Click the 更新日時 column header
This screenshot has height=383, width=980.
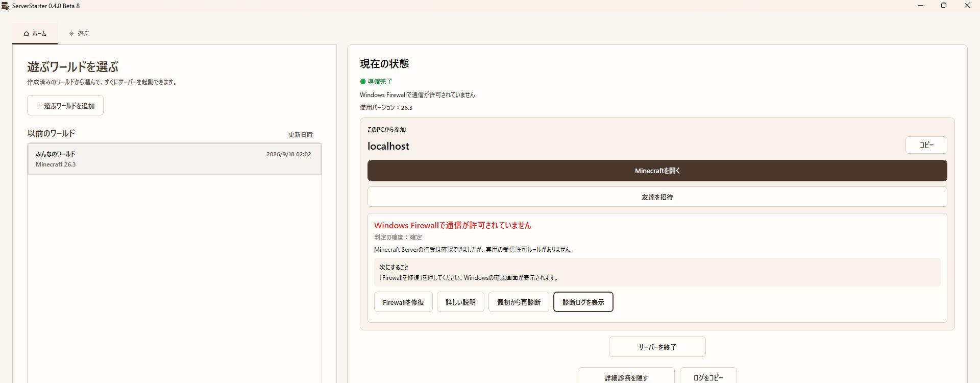300,135
